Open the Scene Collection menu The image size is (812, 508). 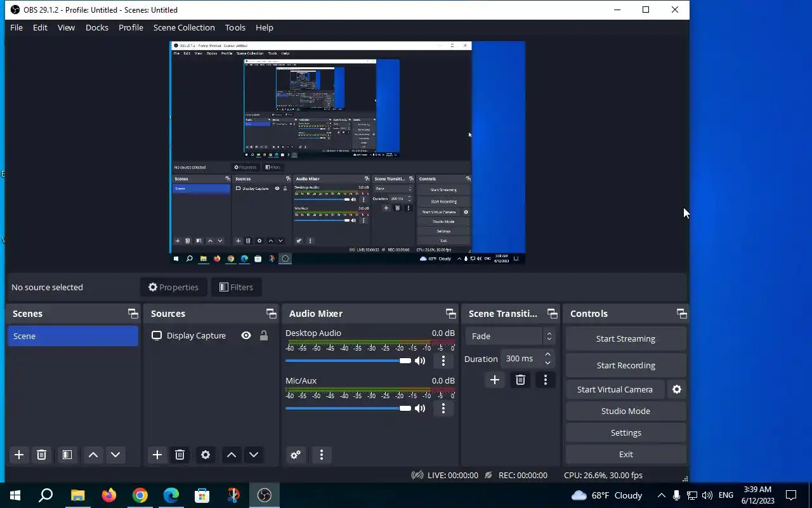(x=184, y=27)
